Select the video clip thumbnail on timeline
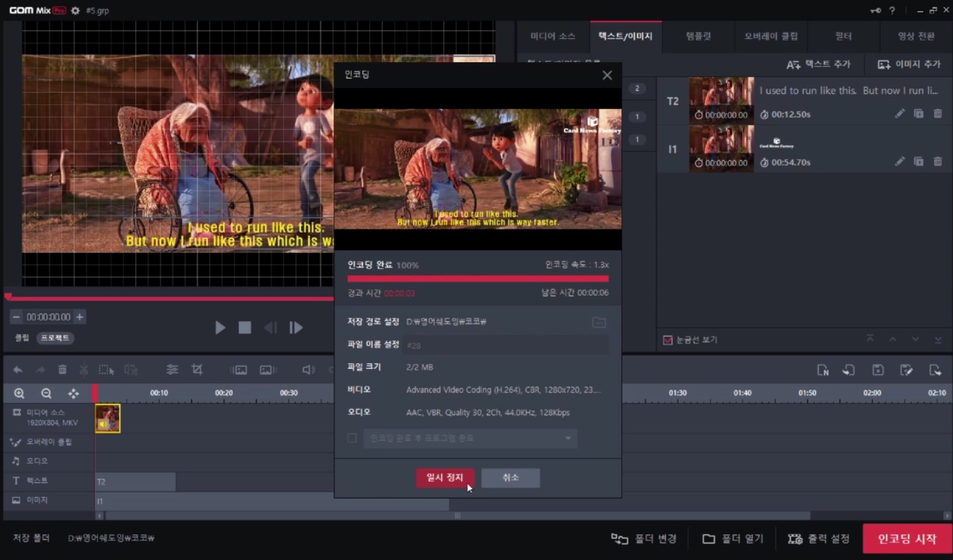The height and width of the screenshot is (560, 953). pyautogui.click(x=108, y=418)
